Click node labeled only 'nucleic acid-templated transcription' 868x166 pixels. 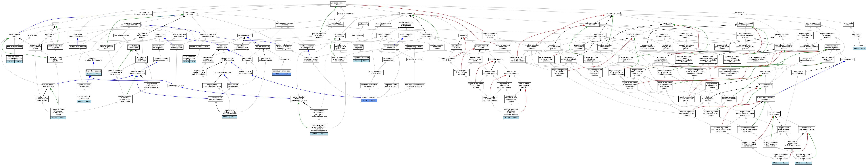pyautogui.click(x=766, y=99)
